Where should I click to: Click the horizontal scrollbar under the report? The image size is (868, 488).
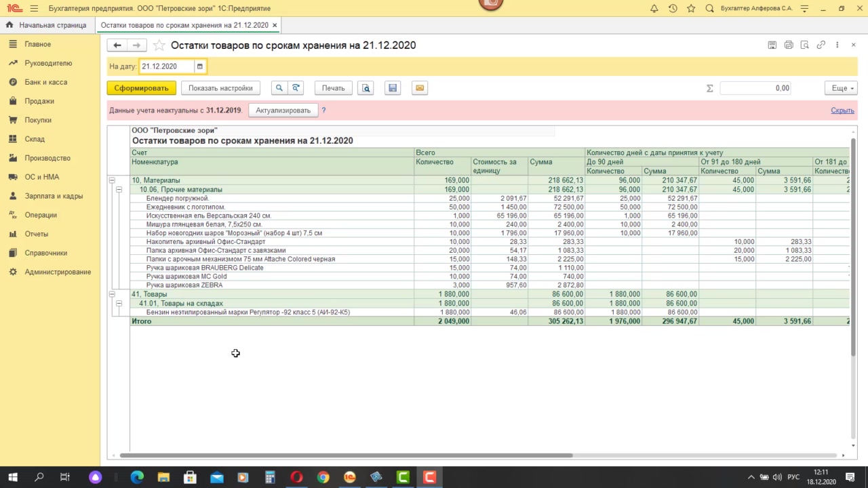[346, 455]
